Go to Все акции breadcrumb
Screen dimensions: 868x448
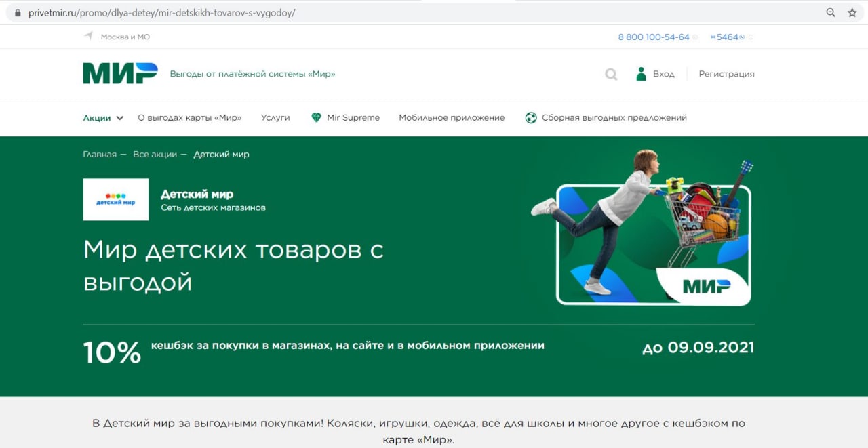tap(155, 155)
